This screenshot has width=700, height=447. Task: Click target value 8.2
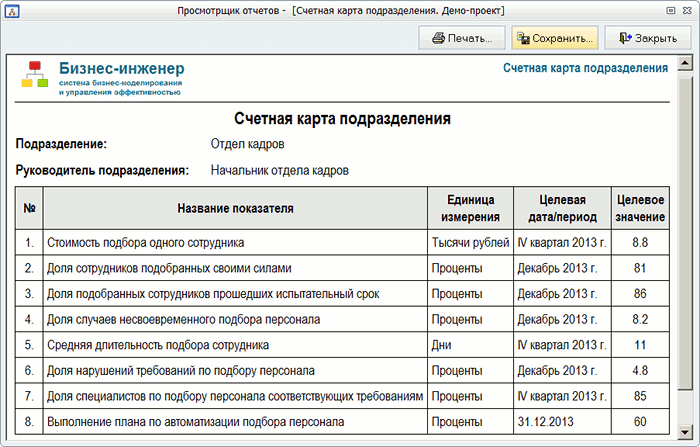click(x=640, y=319)
